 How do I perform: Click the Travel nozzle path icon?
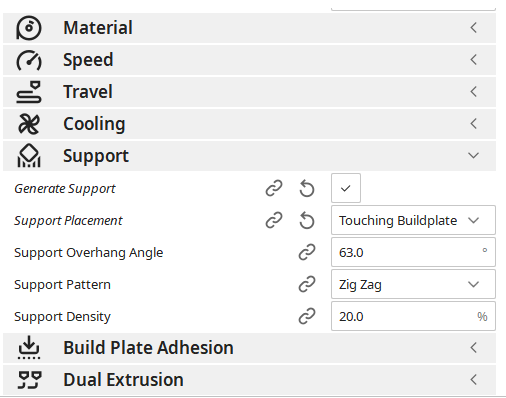(x=29, y=92)
